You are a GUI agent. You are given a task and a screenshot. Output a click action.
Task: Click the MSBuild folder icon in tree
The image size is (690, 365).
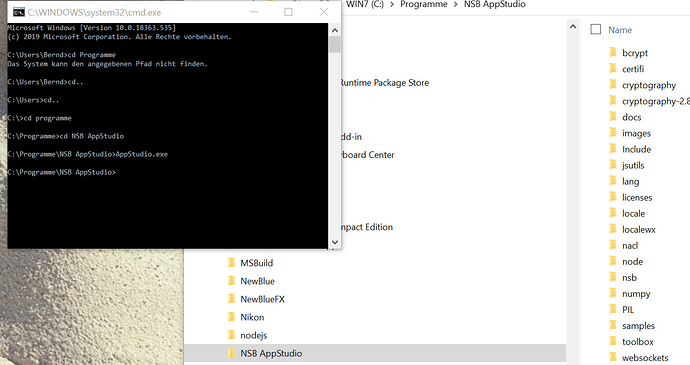231,263
